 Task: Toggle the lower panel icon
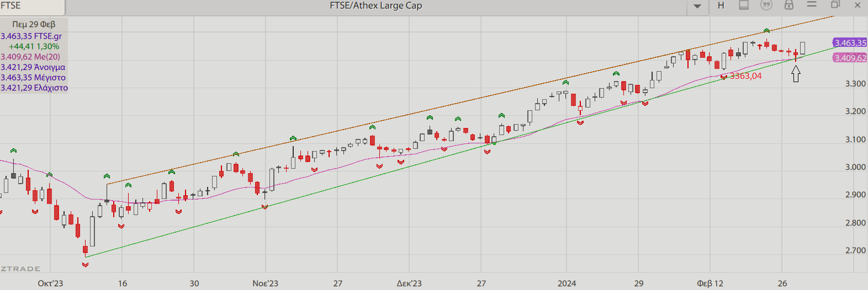click(x=744, y=5)
